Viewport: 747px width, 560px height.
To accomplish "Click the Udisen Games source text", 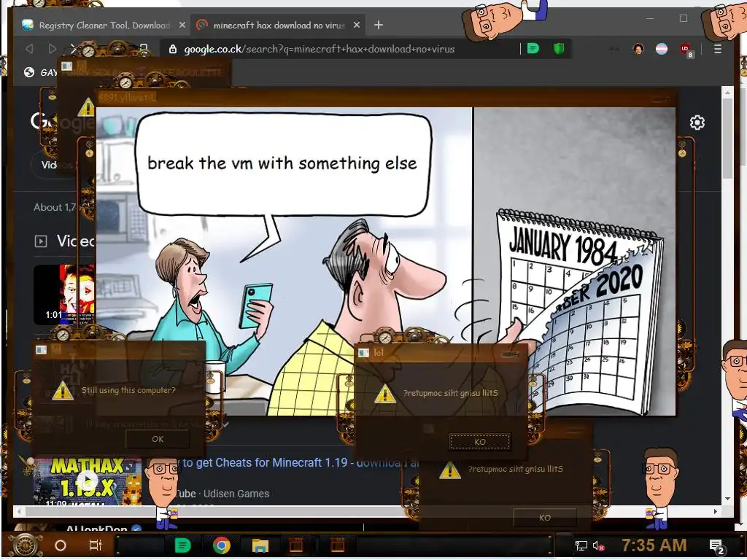I will pyautogui.click(x=236, y=494).
